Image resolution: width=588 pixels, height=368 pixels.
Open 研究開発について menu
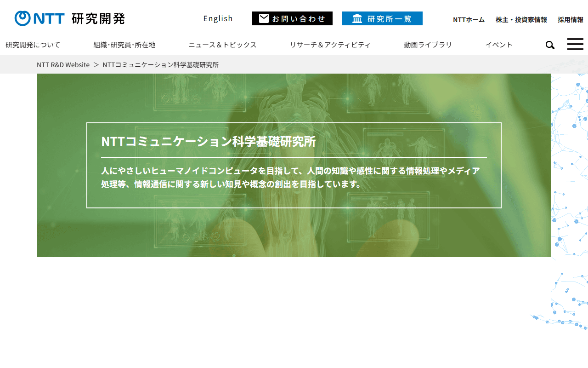pos(33,45)
